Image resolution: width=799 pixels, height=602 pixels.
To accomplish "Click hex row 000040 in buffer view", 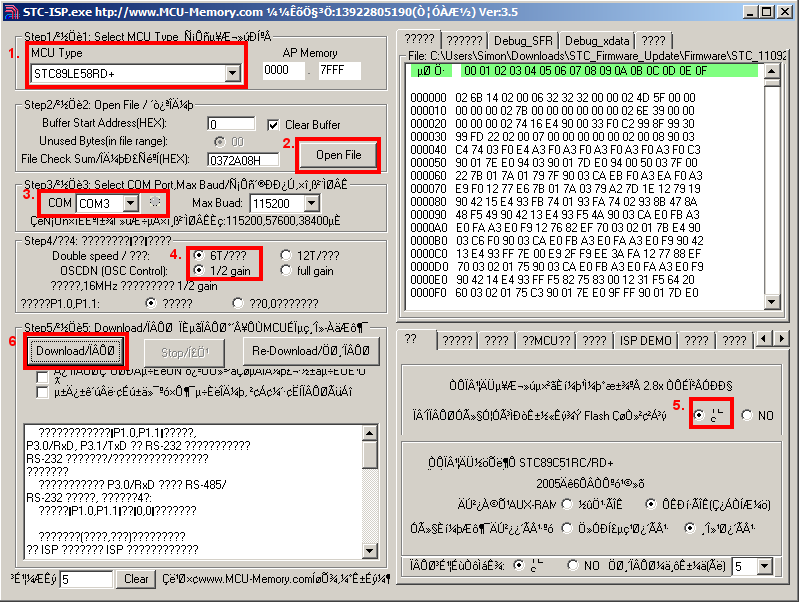I will click(x=555, y=150).
